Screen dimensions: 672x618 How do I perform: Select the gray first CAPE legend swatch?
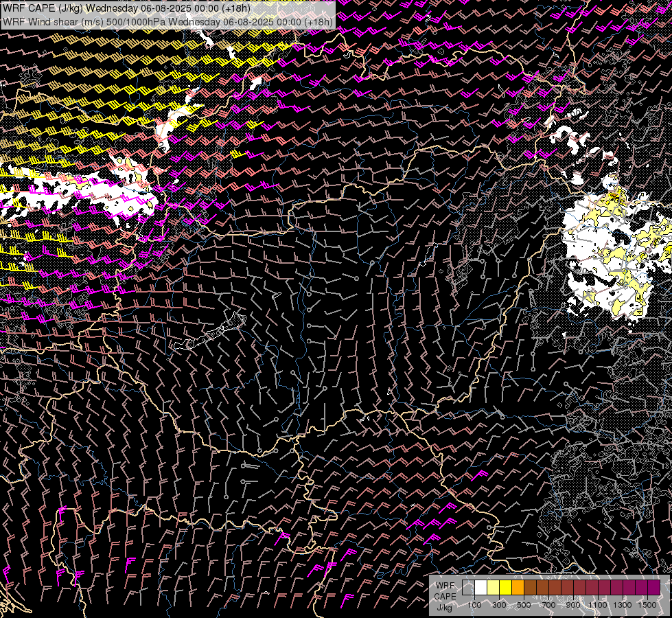click(x=468, y=587)
